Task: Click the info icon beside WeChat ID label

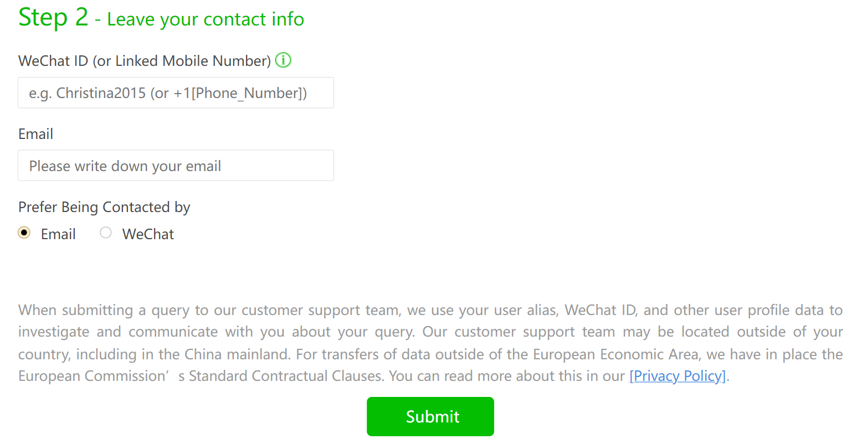Action: (x=283, y=60)
